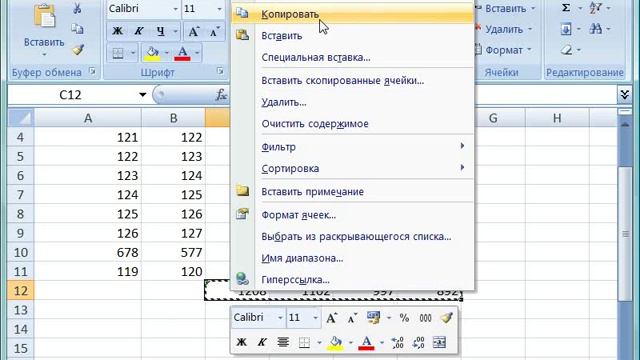Open the Буфер обмена dialog launcher
This screenshot has width=640, height=360.
(x=93, y=72)
